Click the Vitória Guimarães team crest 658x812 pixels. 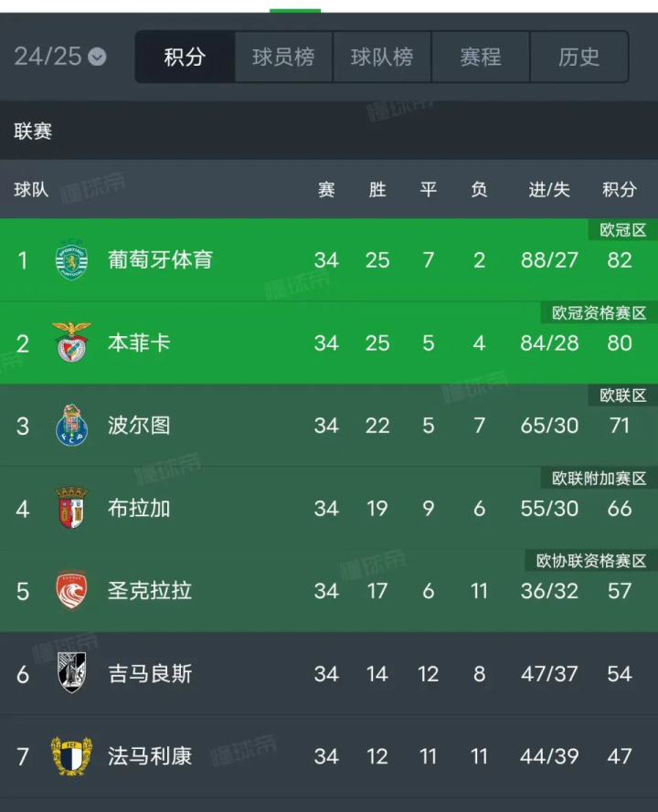point(71,674)
